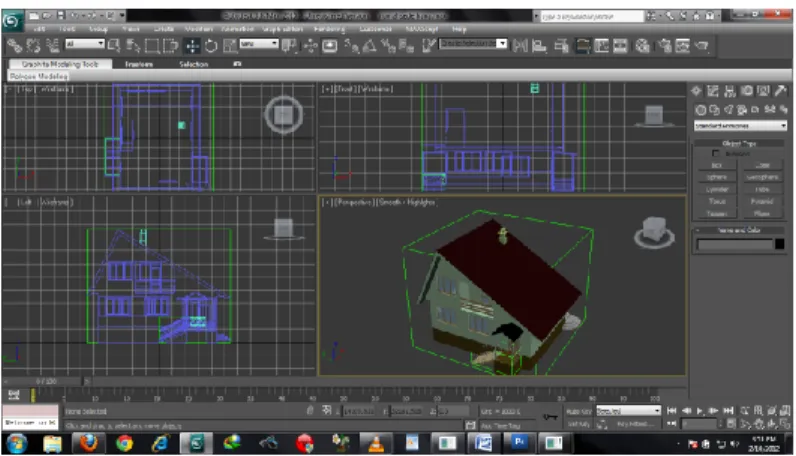This screenshot has height=456, width=796.
Task: Click the Pyramid primitive button
Action: click(x=762, y=202)
